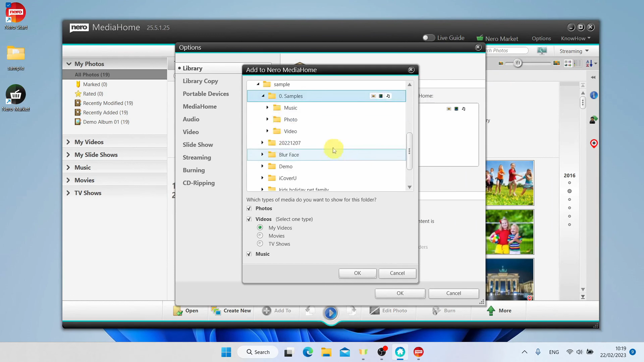Open the Streaming dropdown

coord(574,51)
